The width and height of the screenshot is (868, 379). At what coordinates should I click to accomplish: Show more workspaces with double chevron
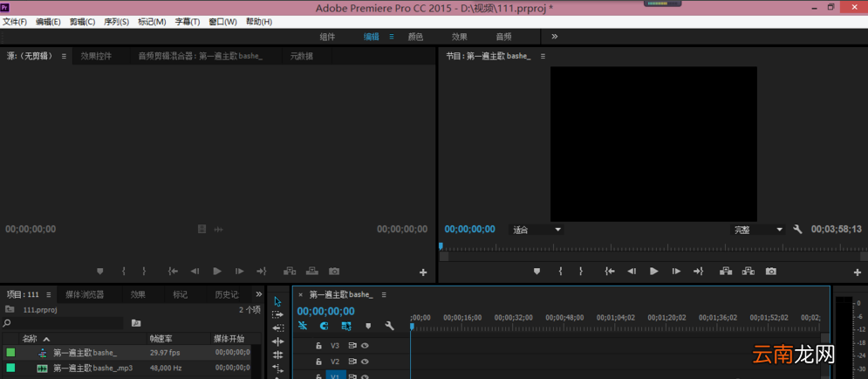tap(555, 36)
